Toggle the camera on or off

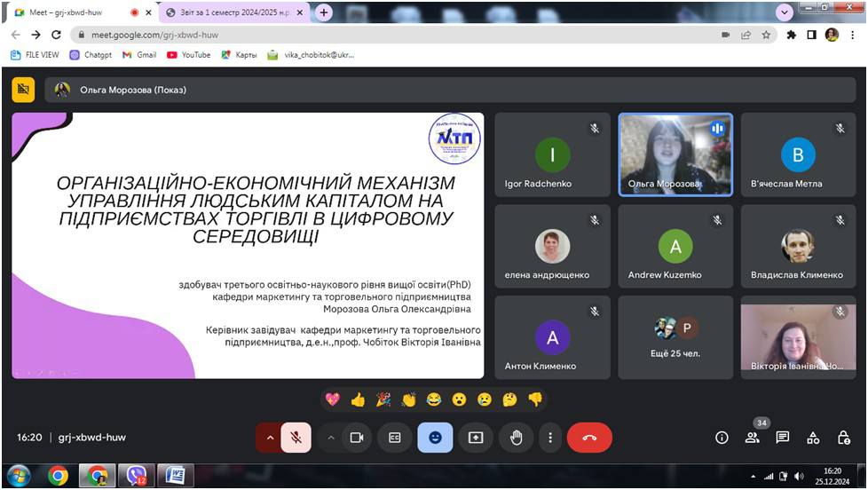tap(357, 438)
